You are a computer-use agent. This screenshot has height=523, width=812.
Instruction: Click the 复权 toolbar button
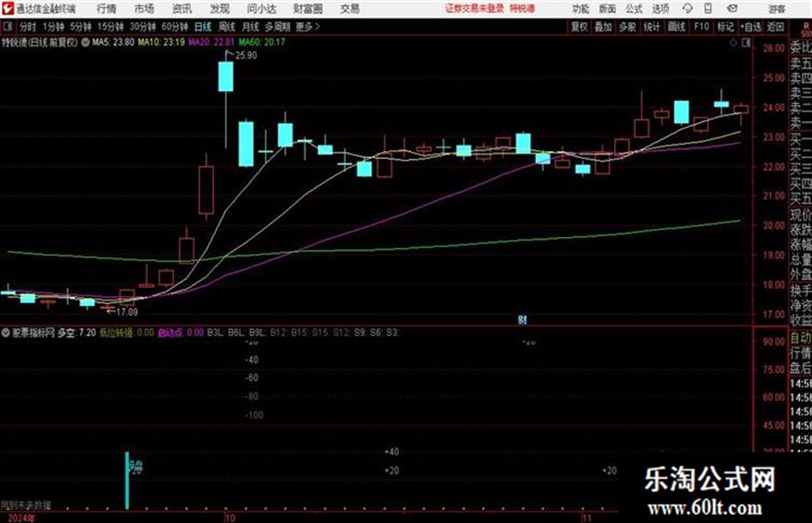tap(579, 27)
